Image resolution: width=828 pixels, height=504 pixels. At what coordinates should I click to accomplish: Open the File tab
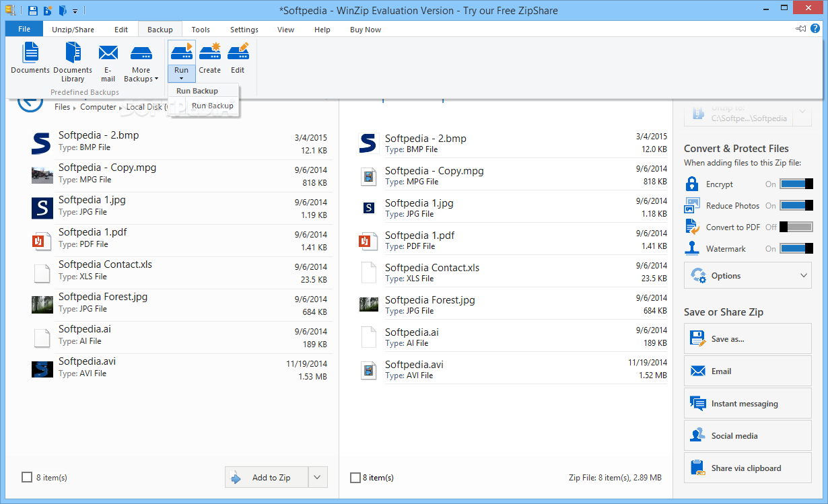point(24,30)
